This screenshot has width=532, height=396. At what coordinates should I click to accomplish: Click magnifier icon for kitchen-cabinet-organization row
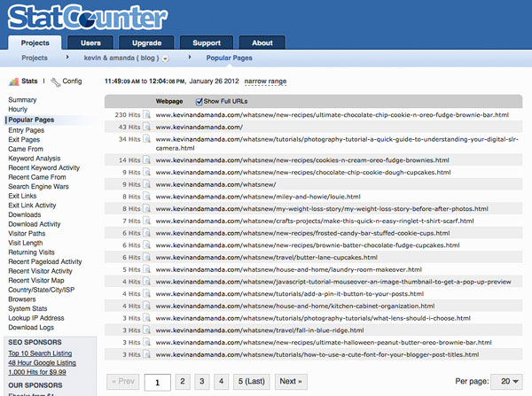pyautogui.click(x=146, y=307)
